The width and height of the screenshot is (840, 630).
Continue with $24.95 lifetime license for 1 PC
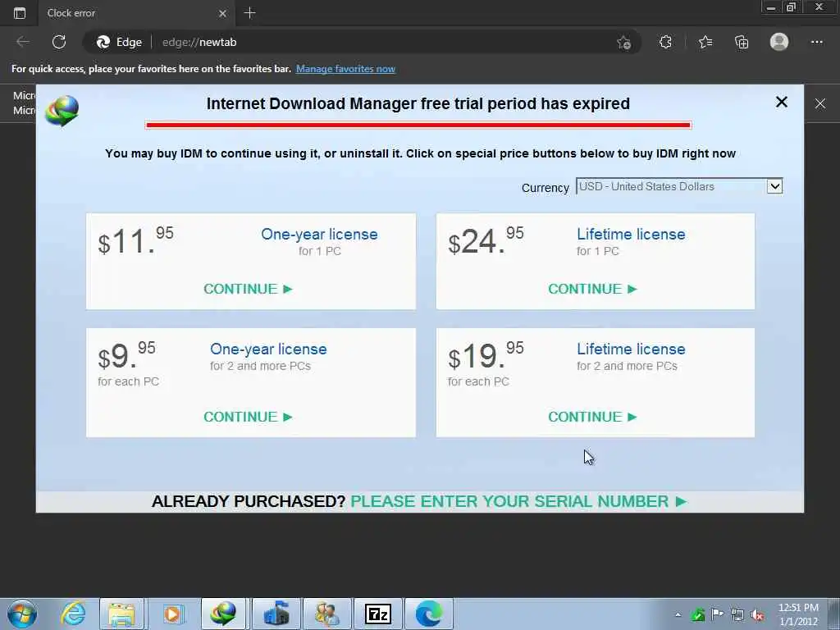pyautogui.click(x=592, y=289)
